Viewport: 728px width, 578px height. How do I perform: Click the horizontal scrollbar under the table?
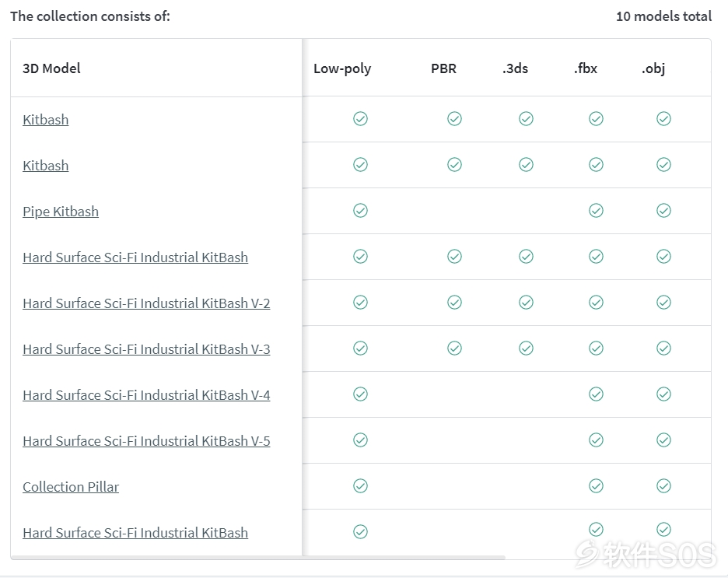coord(258,558)
